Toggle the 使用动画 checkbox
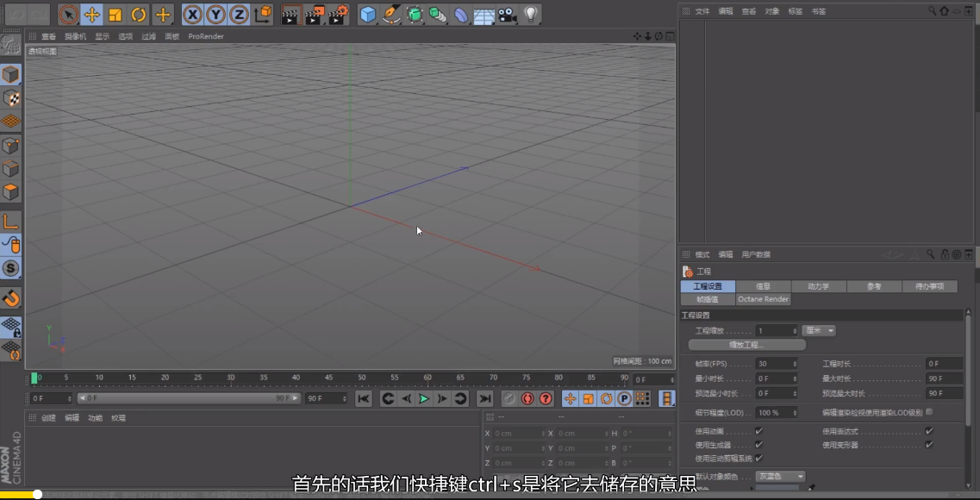 click(758, 431)
